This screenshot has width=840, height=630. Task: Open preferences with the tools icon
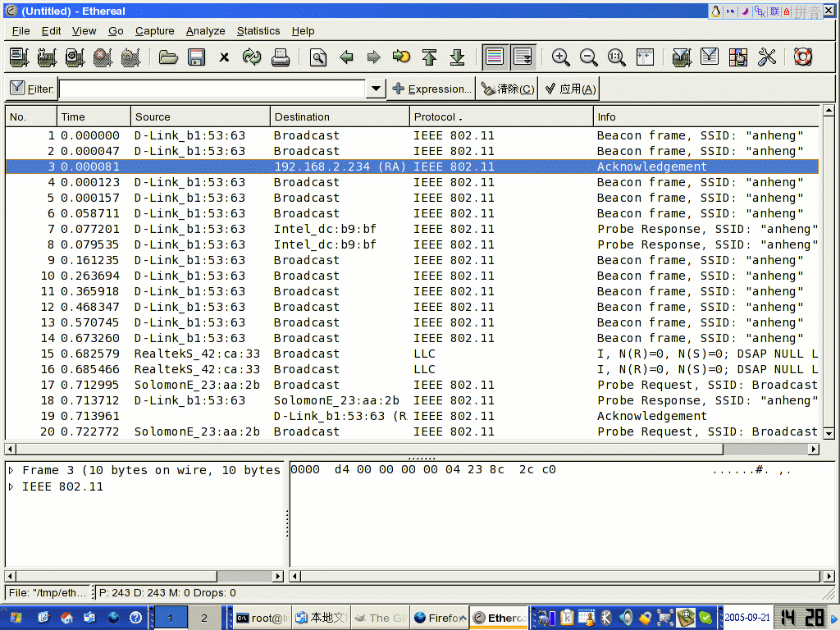pos(766,57)
